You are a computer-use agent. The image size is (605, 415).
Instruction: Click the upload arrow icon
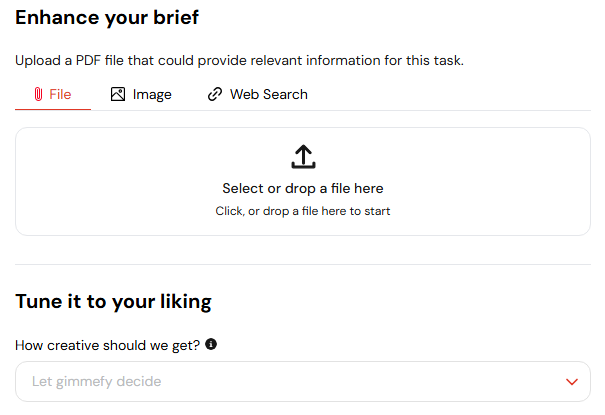[303, 156]
